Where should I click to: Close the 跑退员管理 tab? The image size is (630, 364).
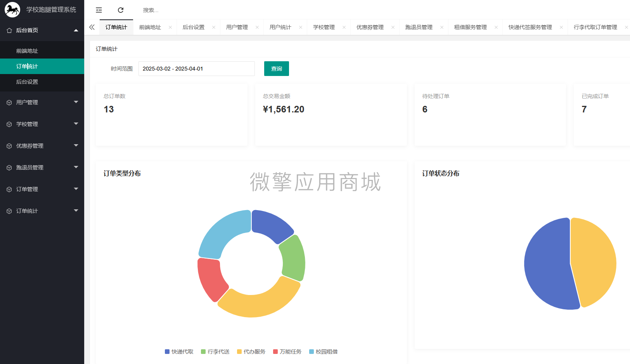click(x=442, y=27)
